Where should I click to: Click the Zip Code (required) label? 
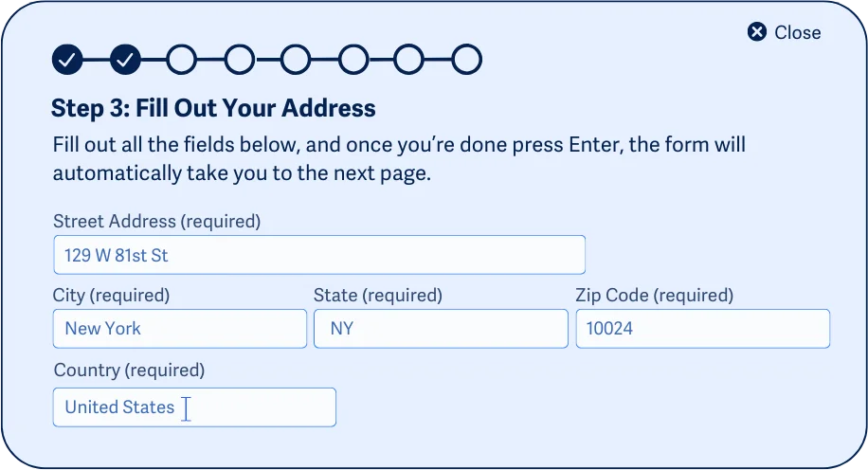coord(655,295)
